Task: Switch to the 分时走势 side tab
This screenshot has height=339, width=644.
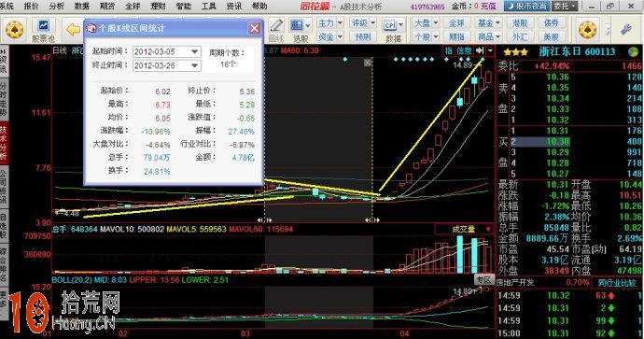Action: coord(4,99)
